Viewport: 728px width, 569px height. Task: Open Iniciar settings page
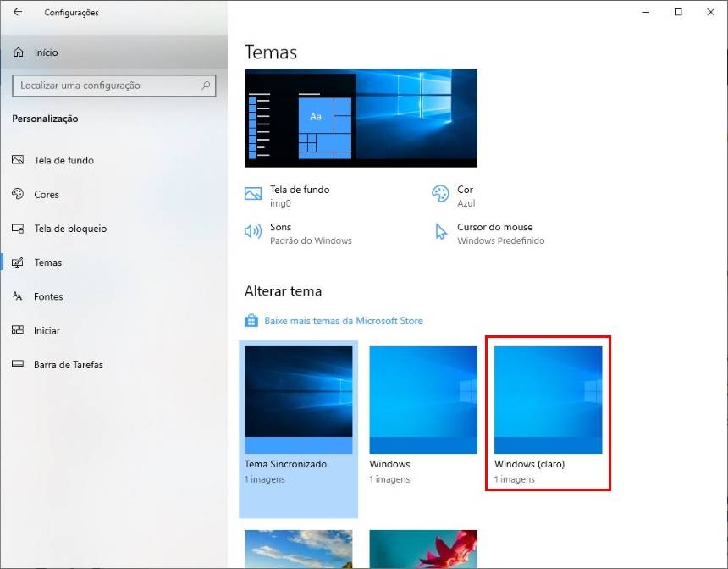click(x=113, y=330)
